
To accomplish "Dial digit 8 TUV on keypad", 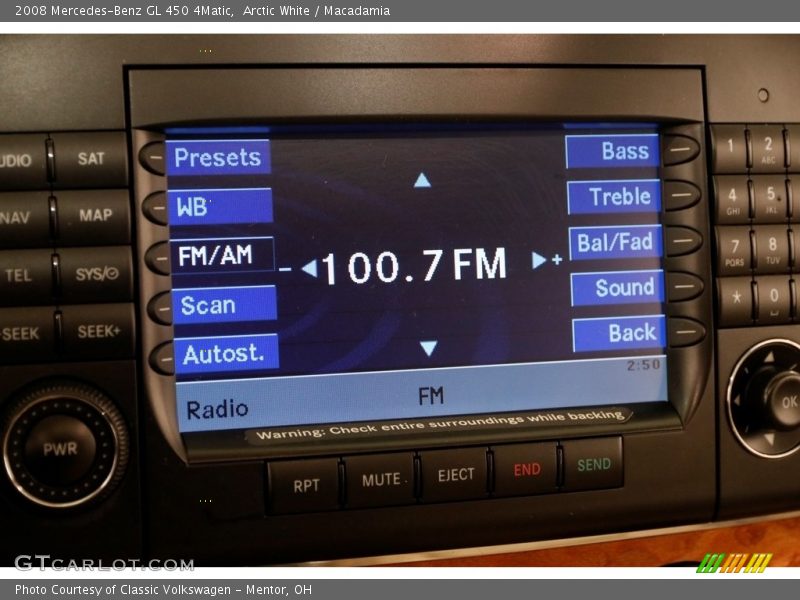I will coord(772,248).
